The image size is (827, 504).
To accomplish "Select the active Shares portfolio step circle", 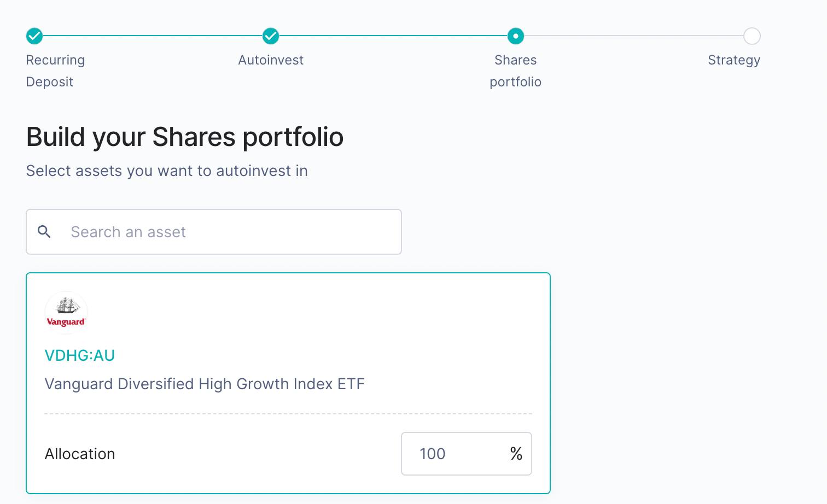I will pyautogui.click(x=516, y=36).
